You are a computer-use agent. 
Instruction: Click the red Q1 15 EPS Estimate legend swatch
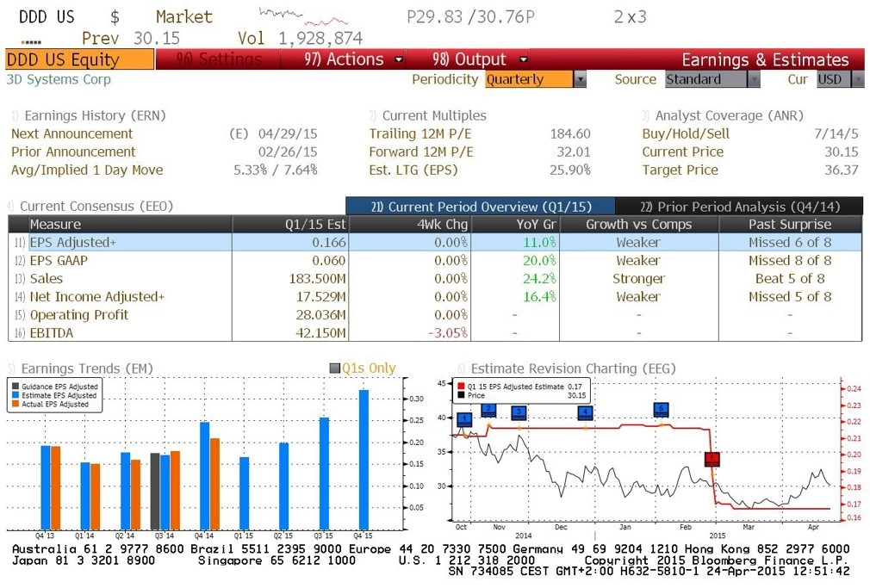coord(461,386)
